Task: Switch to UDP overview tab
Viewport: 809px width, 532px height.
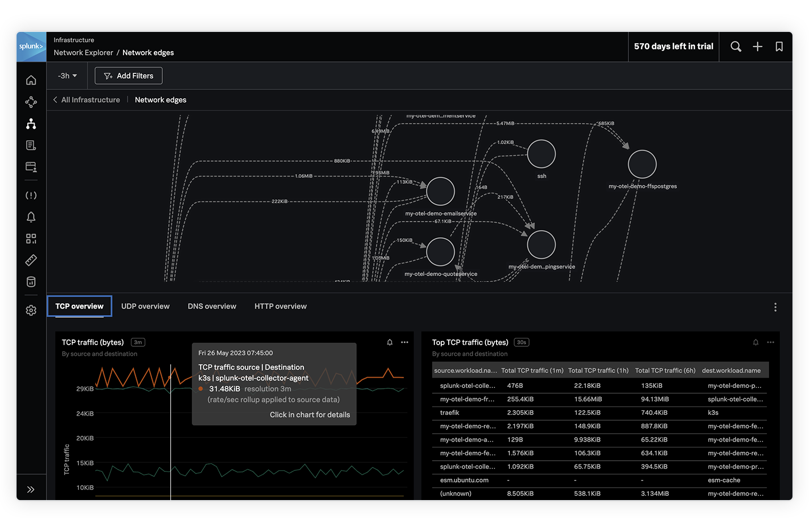Action: 145,306
